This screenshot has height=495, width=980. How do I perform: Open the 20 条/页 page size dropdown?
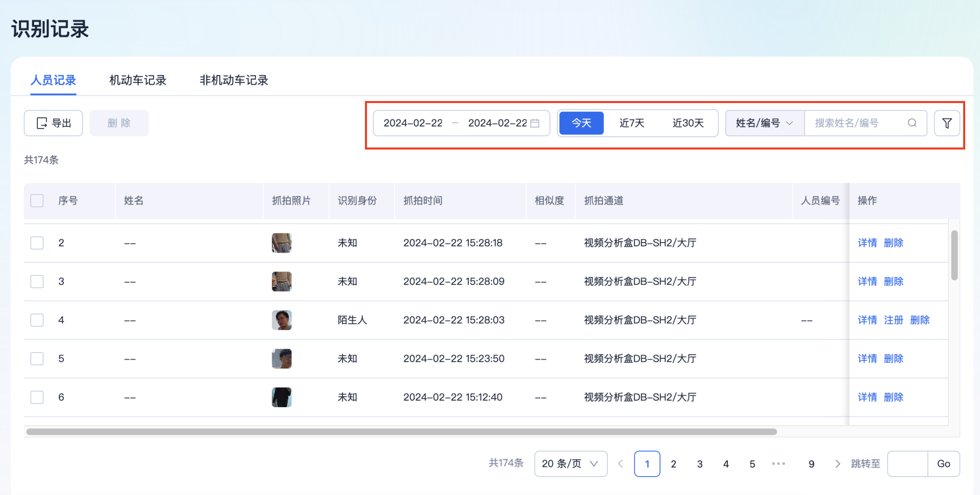[x=571, y=464]
